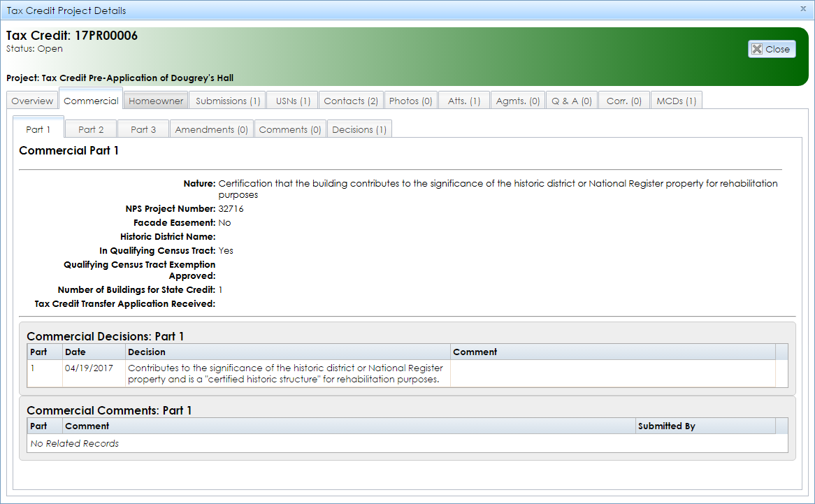815x504 pixels.
Task: Switch to the Q & A tab
Action: (x=571, y=100)
